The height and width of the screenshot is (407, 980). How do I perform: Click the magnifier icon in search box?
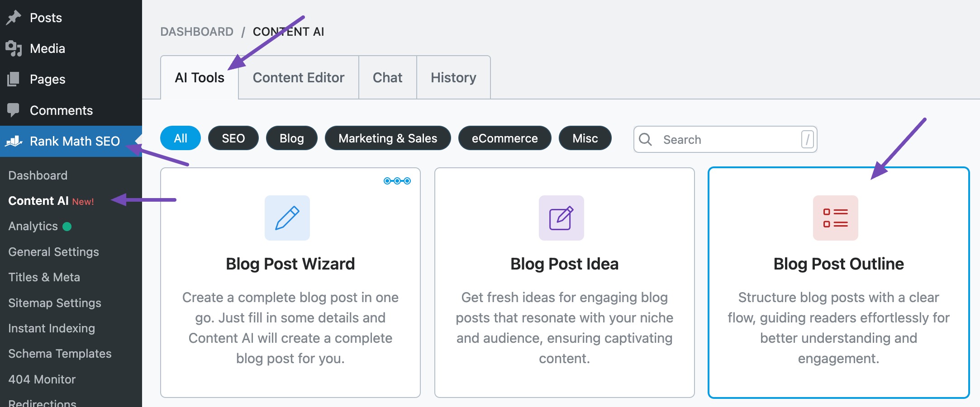click(646, 139)
